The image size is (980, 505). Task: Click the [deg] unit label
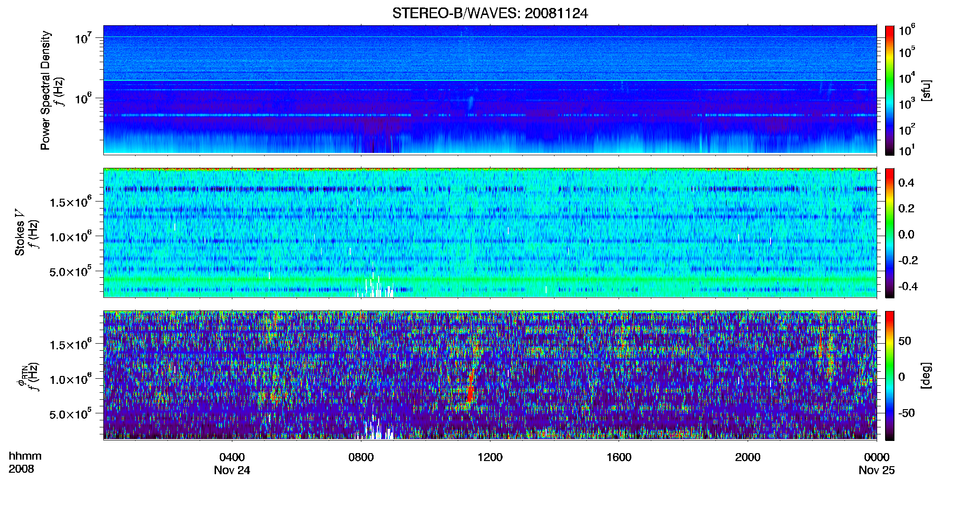point(926,375)
